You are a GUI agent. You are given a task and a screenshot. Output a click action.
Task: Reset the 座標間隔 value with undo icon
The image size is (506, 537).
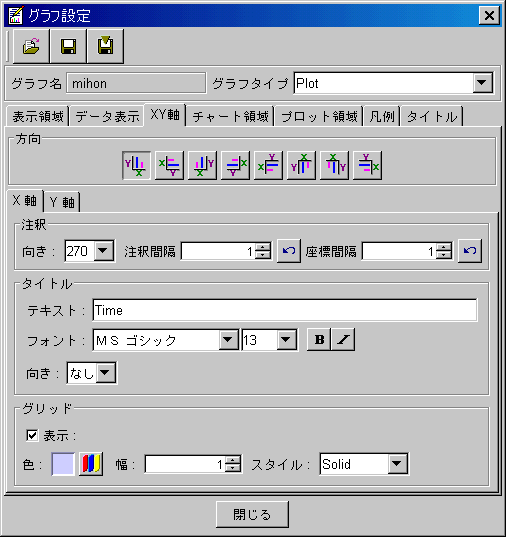click(470, 251)
